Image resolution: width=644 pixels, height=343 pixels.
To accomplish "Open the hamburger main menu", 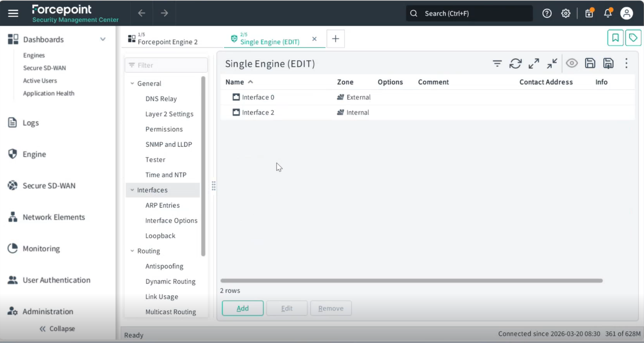I will 13,13.
